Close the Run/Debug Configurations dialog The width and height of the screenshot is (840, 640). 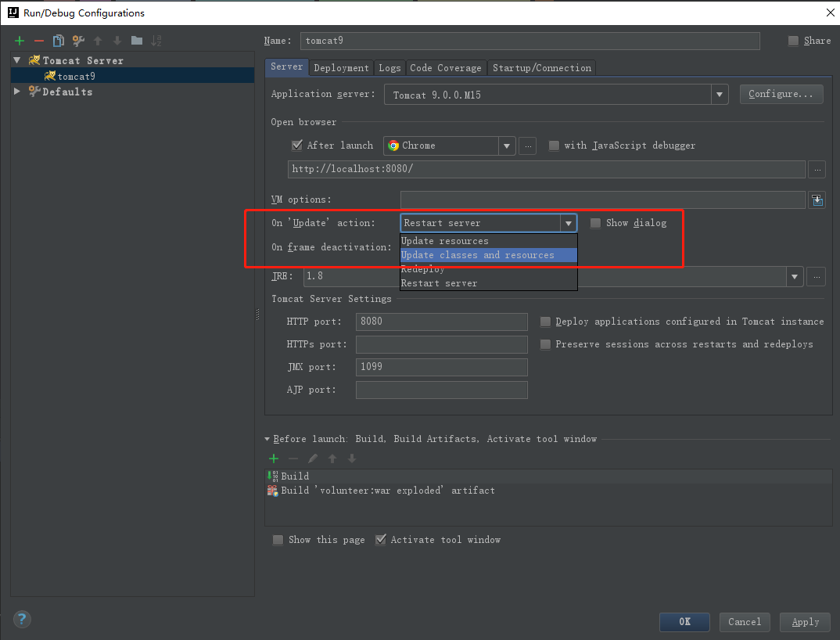tap(830, 13)
